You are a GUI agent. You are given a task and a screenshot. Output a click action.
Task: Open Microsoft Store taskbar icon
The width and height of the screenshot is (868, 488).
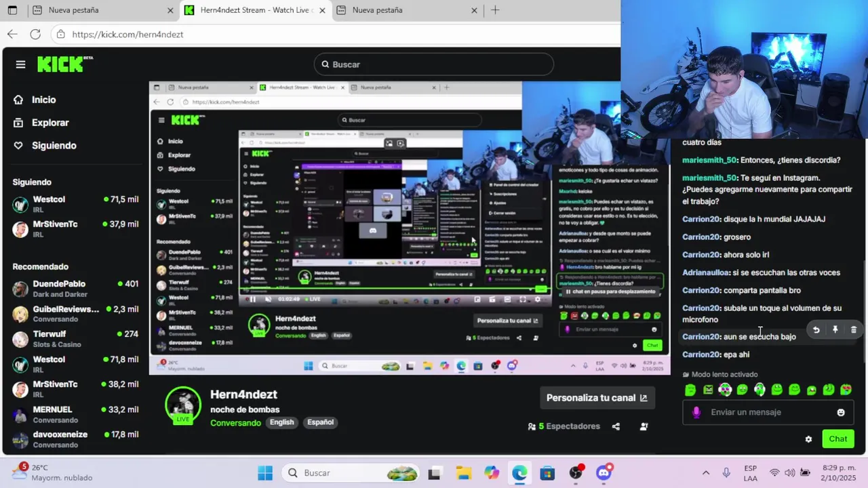(x=547, y=473)
